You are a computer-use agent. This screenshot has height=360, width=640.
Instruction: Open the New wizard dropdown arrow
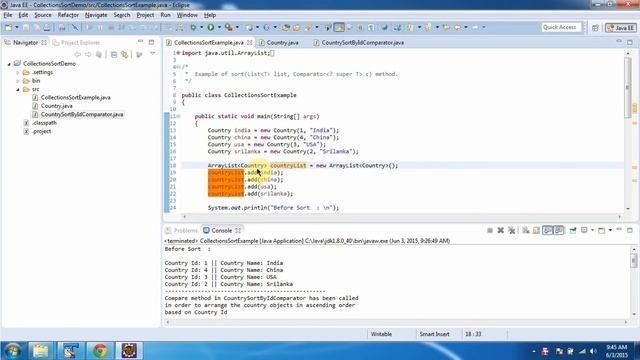(x=17, y=27)
